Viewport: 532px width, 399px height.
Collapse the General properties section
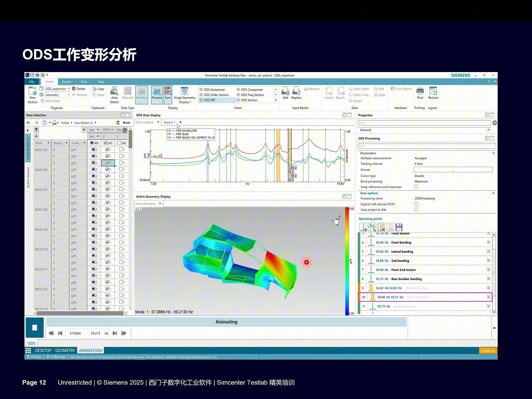pos(489,130)
